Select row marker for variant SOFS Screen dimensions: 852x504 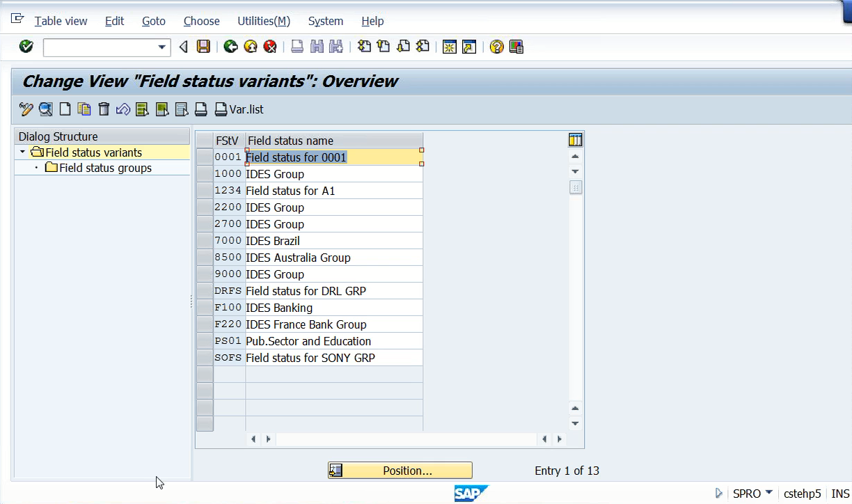205,358
